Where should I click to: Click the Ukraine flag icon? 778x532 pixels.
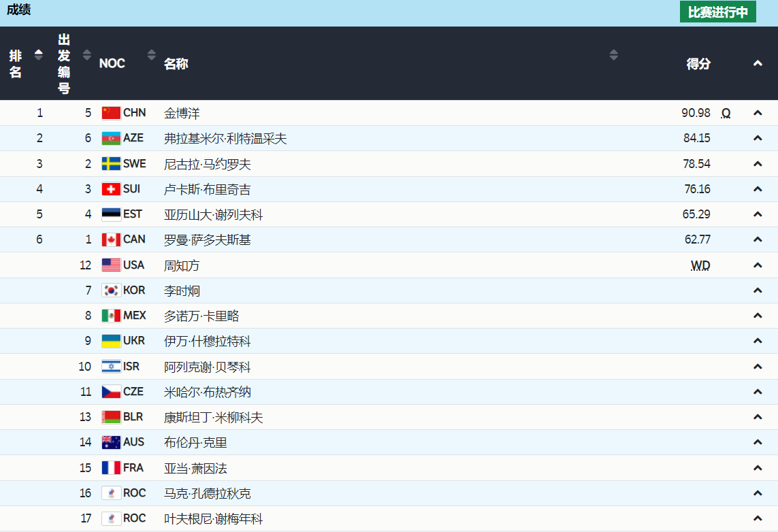111,341
